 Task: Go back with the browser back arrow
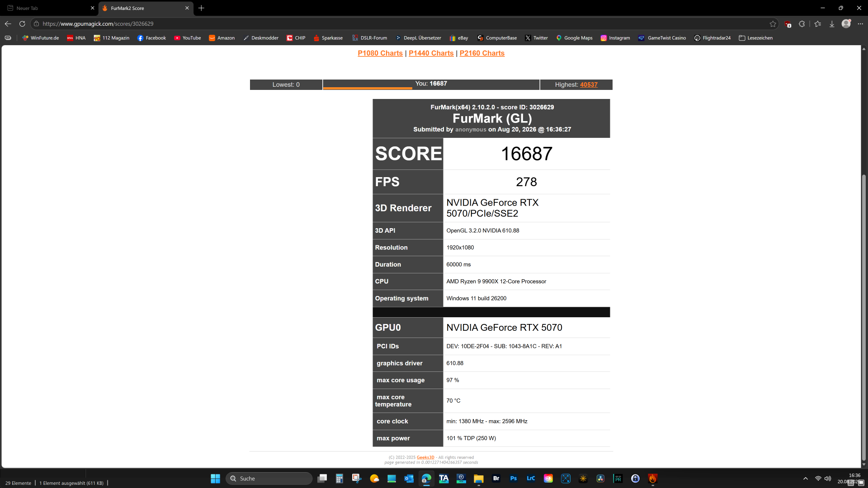point(8,24)
